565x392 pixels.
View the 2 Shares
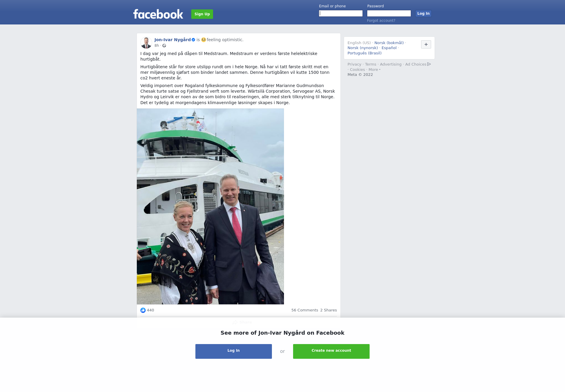[328, 310]
